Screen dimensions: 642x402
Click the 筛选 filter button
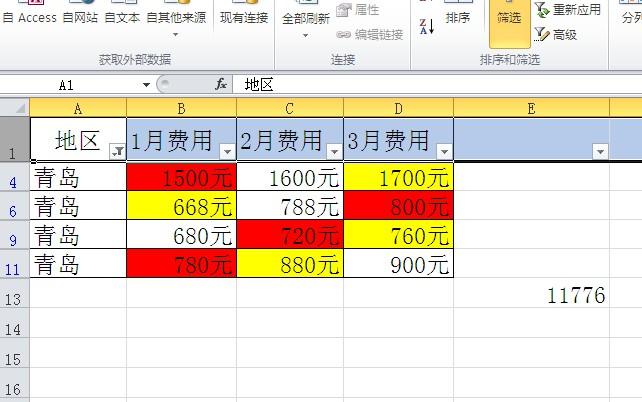[x=509, y=23]
